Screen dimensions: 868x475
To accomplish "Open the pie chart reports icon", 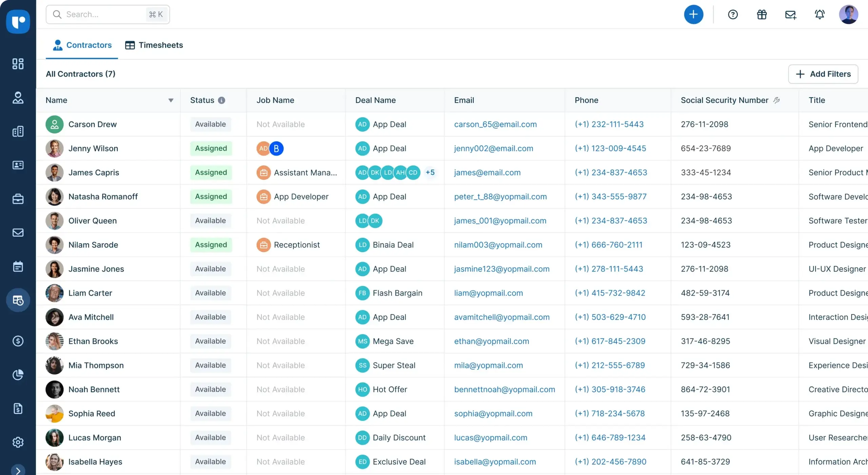I will [x=18, y=375].
